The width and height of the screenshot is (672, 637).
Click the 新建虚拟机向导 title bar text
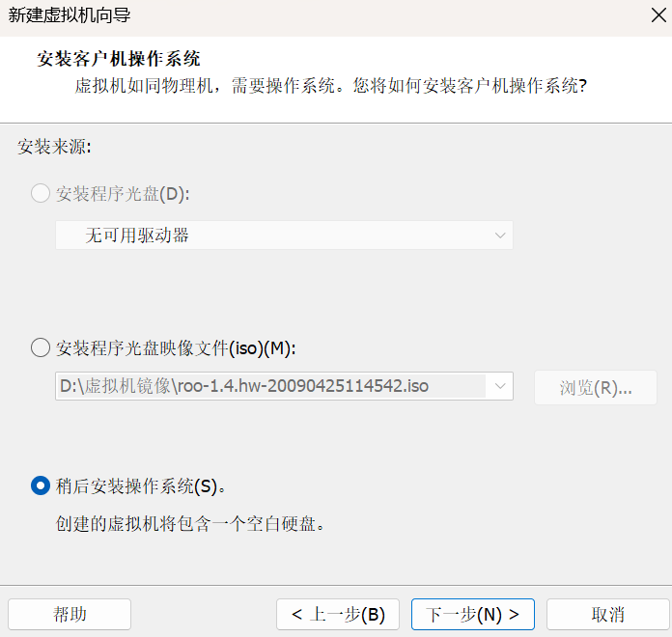(x=70, y=14)
